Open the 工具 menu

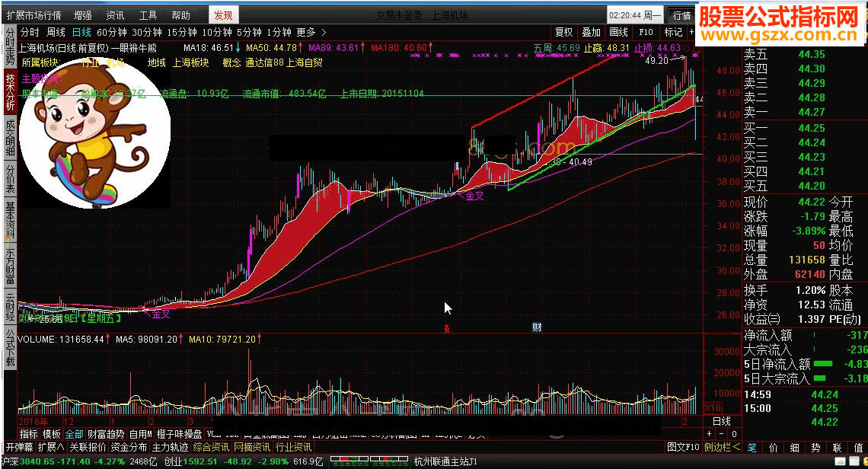(148, 15)
